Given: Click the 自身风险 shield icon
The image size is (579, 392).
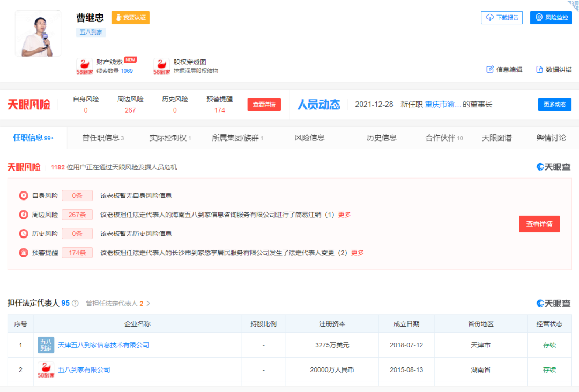Looking at the screenshot, I should pyautogui.click(x=24, y=196).
